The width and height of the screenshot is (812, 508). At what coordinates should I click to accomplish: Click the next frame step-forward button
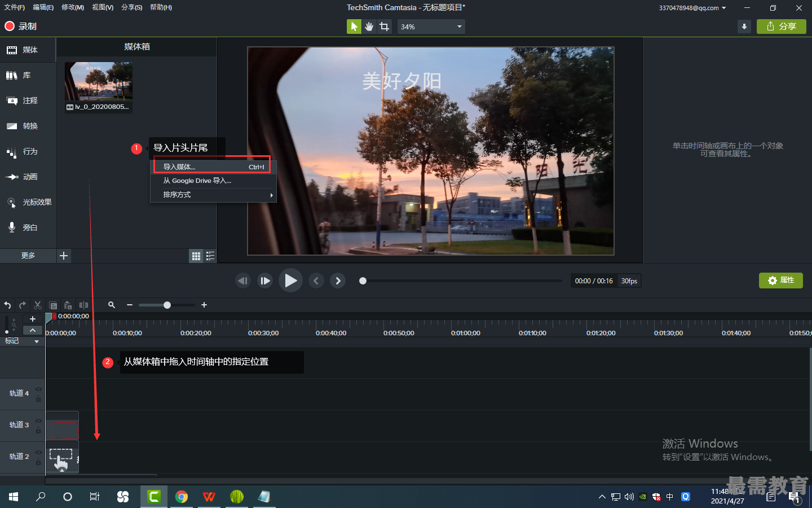pyautogui.click(x=265, y=281)
